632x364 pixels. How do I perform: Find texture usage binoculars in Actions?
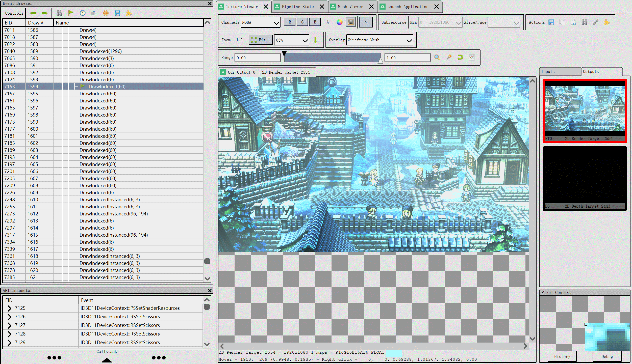(585, 22)
